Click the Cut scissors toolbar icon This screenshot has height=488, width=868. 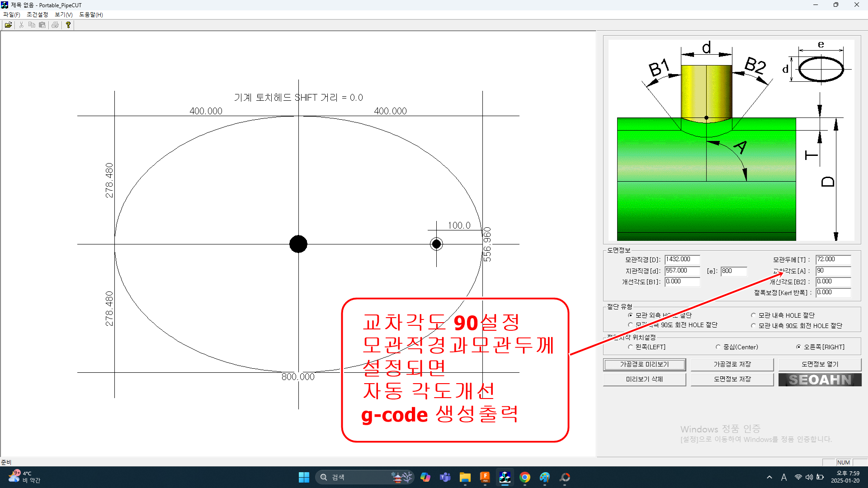21,25
